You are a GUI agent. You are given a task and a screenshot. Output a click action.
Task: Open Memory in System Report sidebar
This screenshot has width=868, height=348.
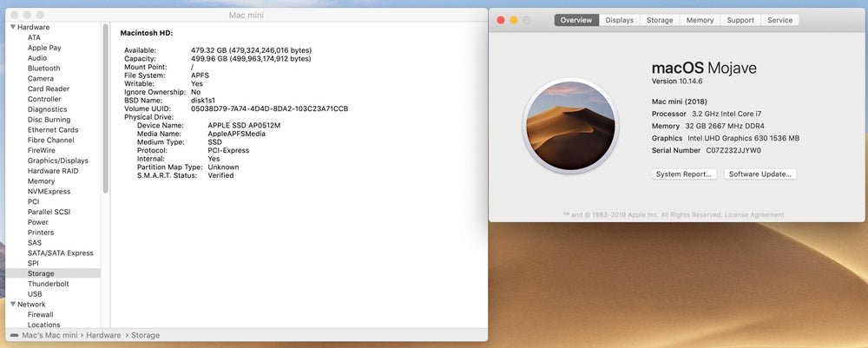click(41, 181)
